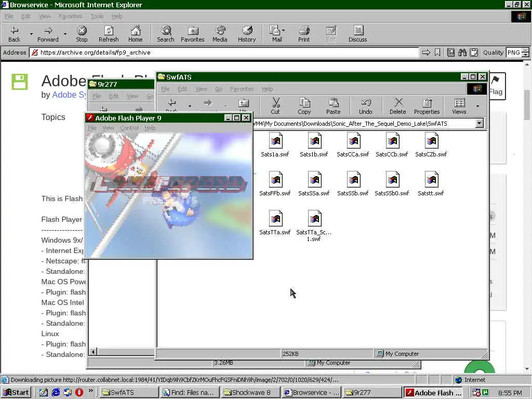The height and width of the screenshot is (399, 532).
Task: Open View menu in Adobe Flash Player 9
Action: click(x=108, y=128)
